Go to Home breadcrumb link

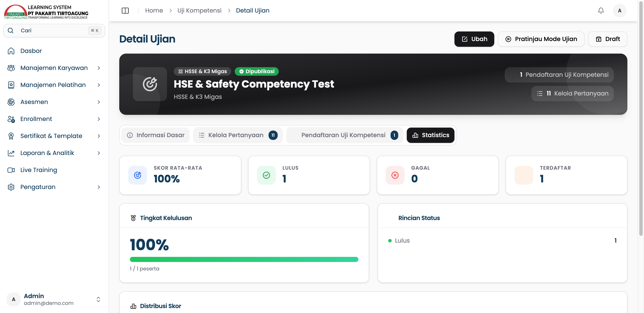[154, 10]
